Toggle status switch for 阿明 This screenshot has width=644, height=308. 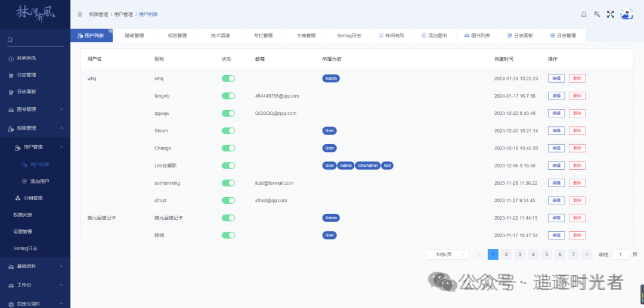(228, 235)
